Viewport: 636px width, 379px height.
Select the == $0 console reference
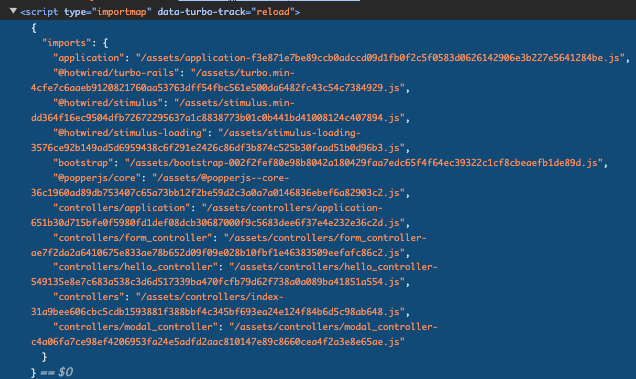click(56, 372)
